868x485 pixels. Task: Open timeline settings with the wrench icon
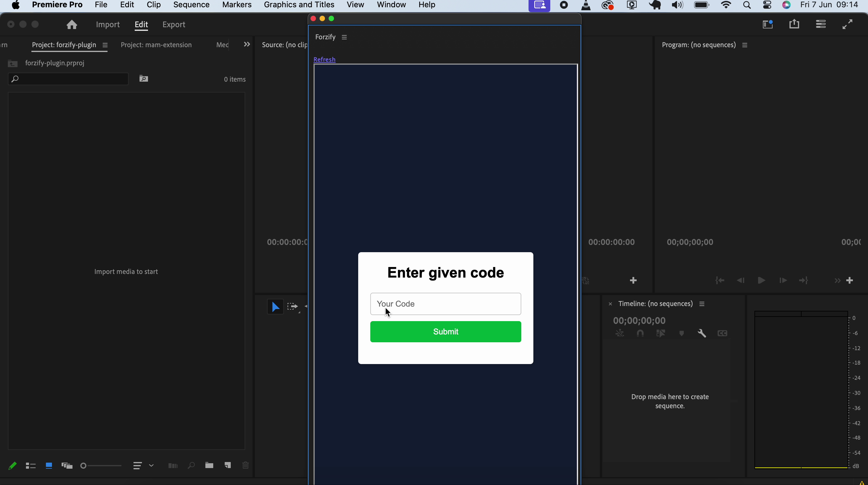(702, 334)
